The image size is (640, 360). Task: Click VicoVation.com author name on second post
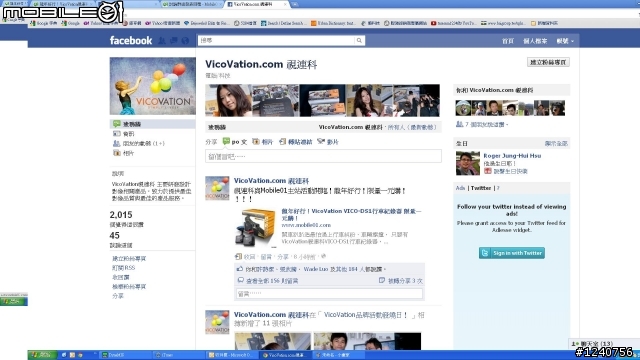click(271, 315)
